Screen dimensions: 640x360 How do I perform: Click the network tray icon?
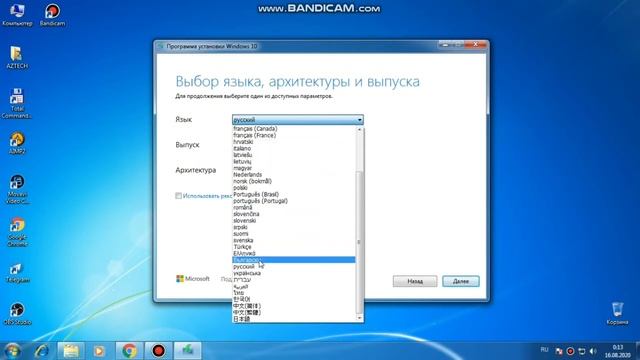pyautogui.click(x=582, y=351)
